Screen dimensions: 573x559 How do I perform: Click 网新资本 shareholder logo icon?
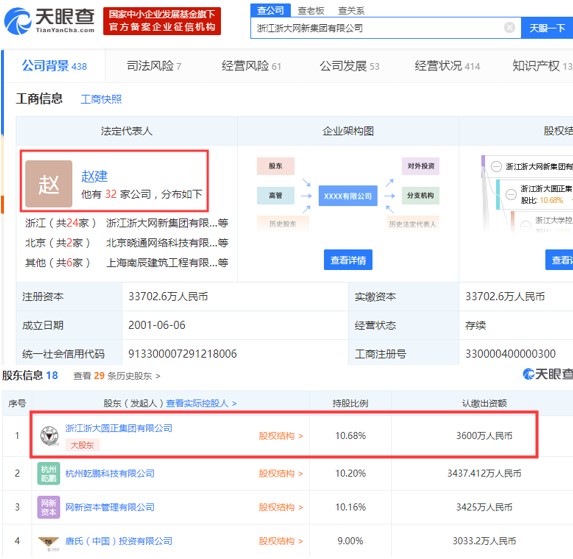point(49,507)
